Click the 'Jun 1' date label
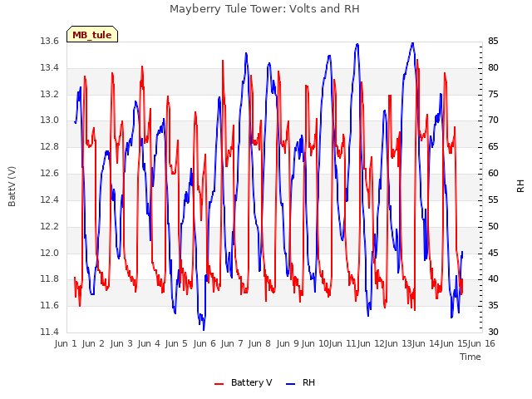The width and height of the screenshot is (532, 399). [66, 344]
